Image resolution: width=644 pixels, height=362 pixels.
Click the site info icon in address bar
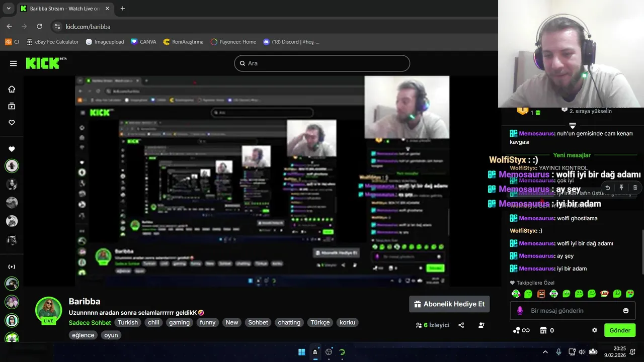[x=57, y=26]
